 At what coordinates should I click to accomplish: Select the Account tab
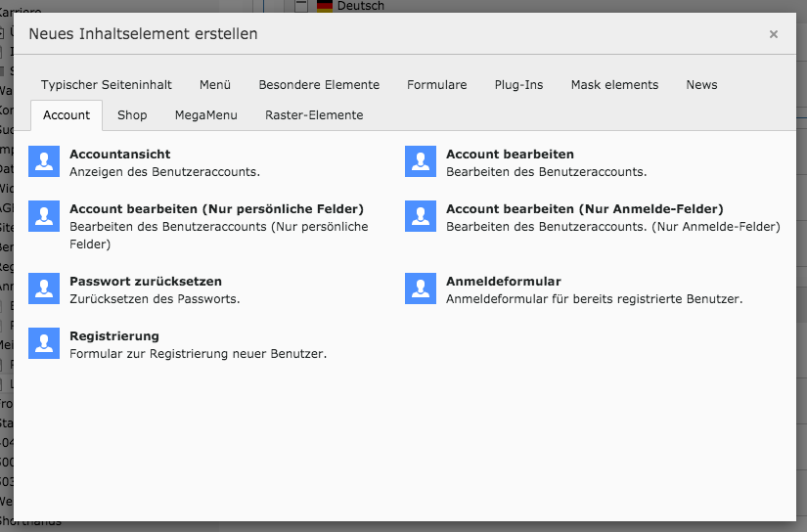[x=67, y=115]
